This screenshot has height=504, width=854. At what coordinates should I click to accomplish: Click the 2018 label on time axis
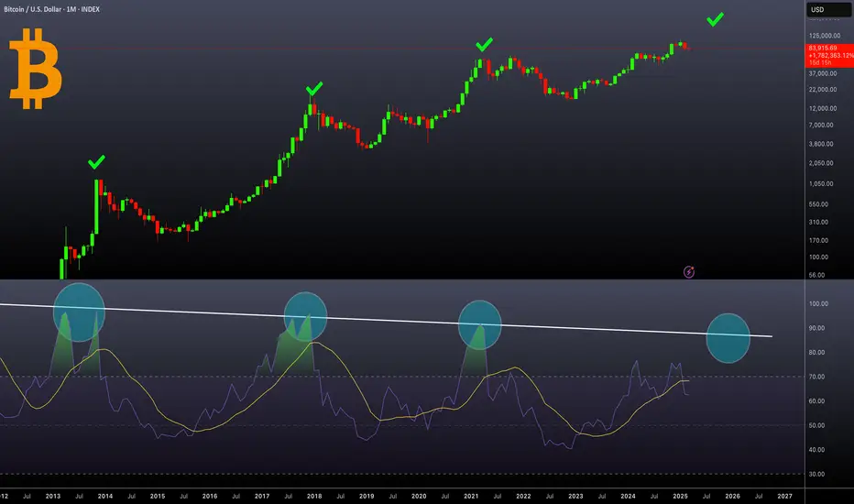(x=314, y=497)
